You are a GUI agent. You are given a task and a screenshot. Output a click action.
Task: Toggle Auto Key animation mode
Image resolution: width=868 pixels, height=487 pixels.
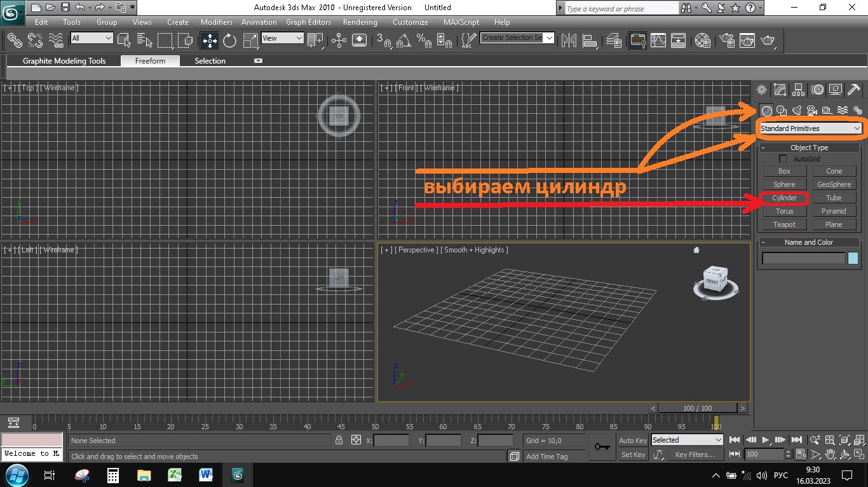[x=633, y=441]
